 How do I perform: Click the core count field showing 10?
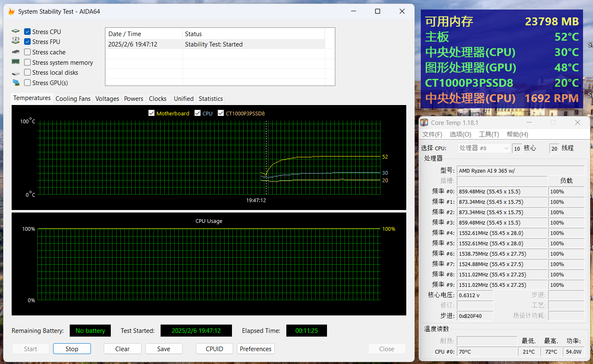pyautogui.click(x=517, y=149)
